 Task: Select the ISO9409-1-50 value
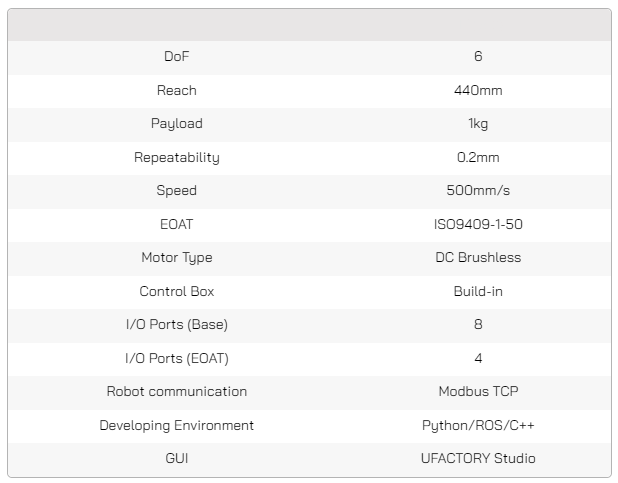pos(477,224)
